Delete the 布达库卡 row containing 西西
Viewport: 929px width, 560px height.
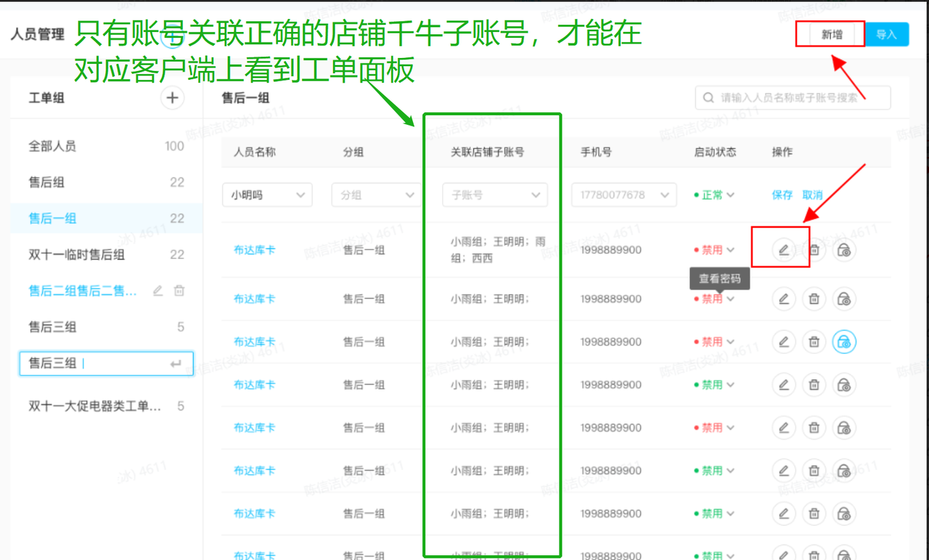tap(814, 250)
